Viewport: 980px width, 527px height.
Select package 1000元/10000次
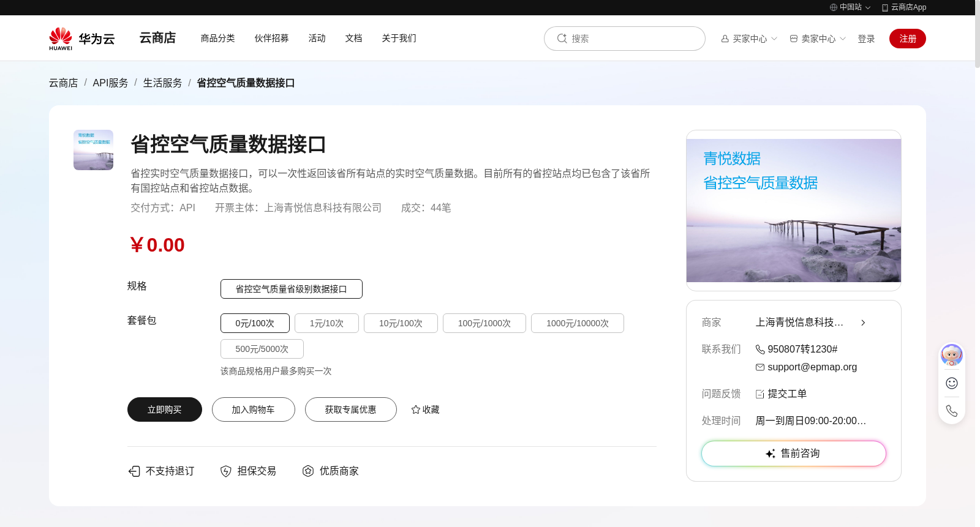[x=578, y=323]
